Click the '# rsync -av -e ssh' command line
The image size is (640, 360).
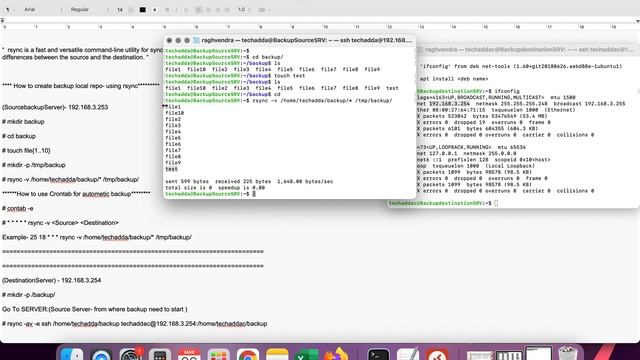point(135,324)
